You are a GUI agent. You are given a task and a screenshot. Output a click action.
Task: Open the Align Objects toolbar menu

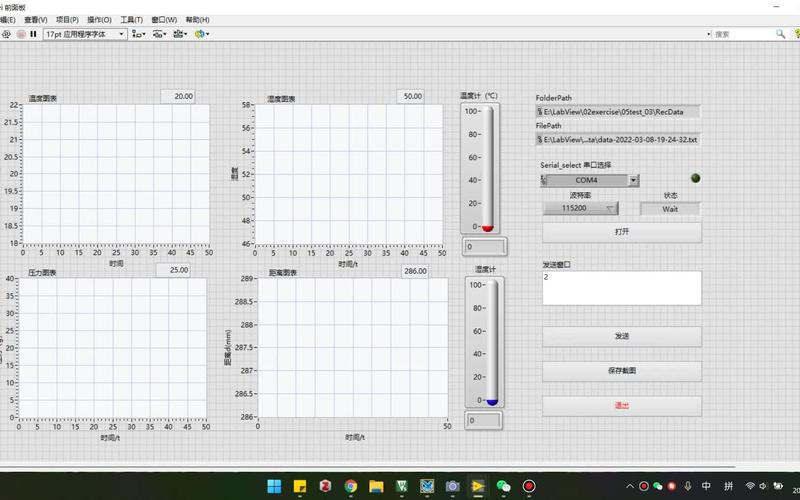(x=139, y=34)
